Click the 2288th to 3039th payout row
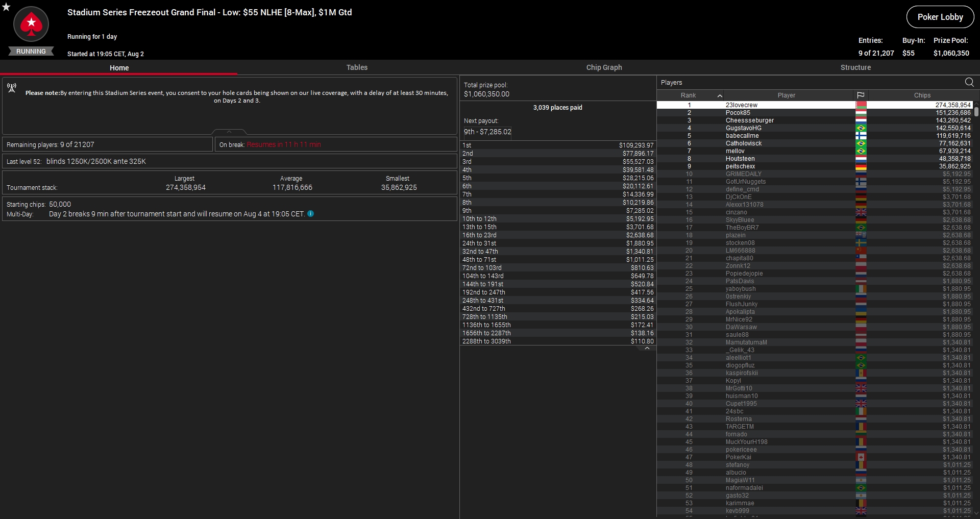Screen dimensions: 980x519 (558, 341)
